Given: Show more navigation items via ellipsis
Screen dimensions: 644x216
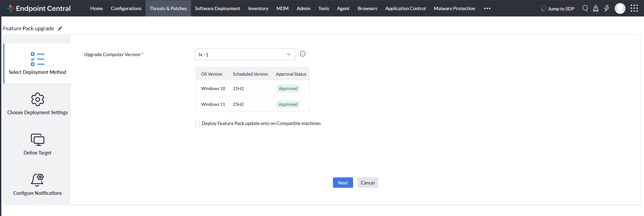Looking at the screenshot, I should coord(487,8).
